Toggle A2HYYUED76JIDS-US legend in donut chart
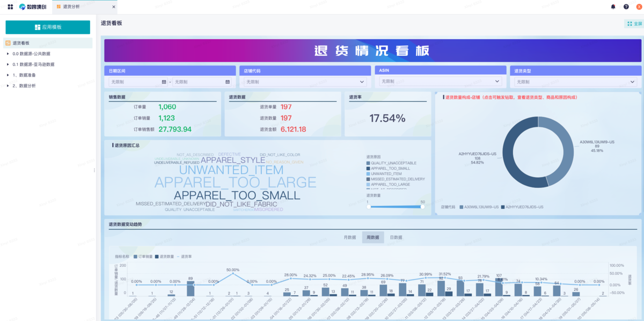 tap(522, 207)
